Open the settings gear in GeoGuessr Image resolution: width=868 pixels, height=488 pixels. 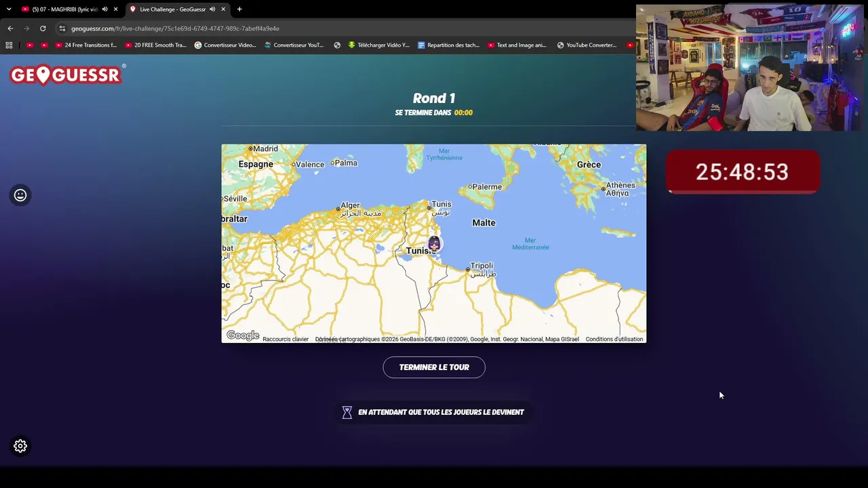[20, 446]
